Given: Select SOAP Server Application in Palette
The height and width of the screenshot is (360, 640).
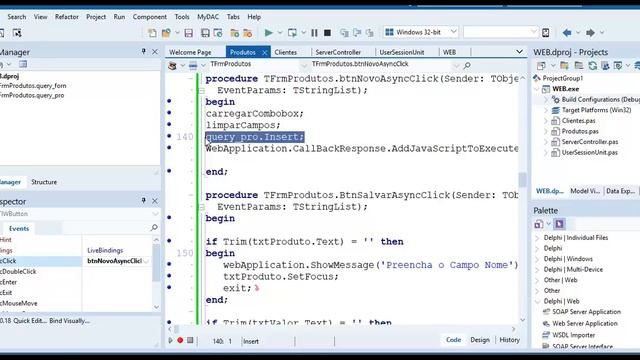Looking at the screenshot, I should click(x=586, y=312).
